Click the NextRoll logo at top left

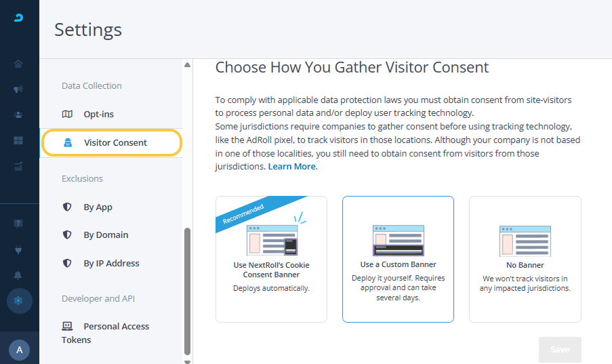coord(19,18)
